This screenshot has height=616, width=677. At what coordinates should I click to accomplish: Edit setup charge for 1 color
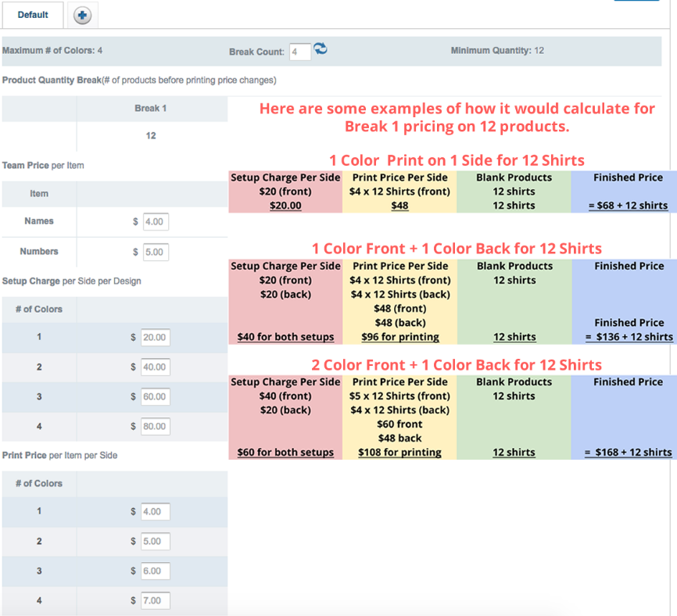pos(155,338)
